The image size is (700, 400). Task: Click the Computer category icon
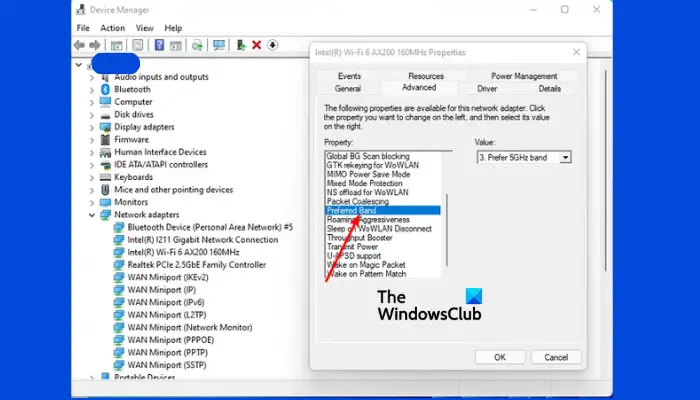(105, 102)
